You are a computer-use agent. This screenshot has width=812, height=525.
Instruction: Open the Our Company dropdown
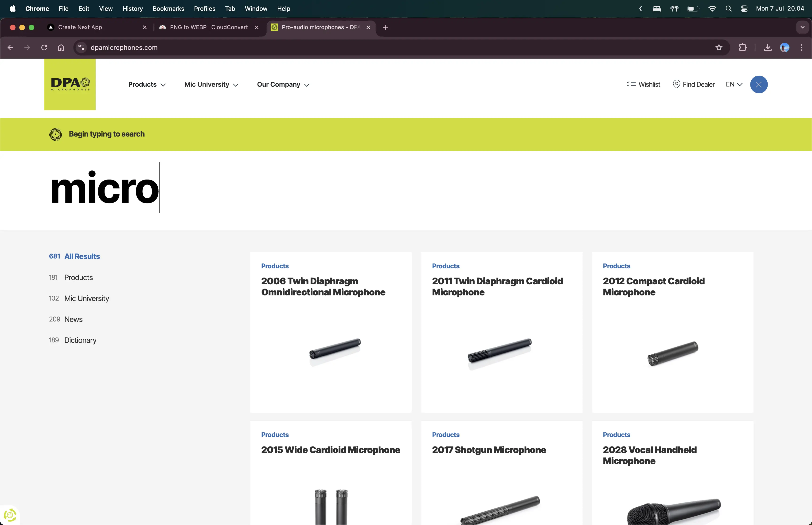(x=283, y=85)
